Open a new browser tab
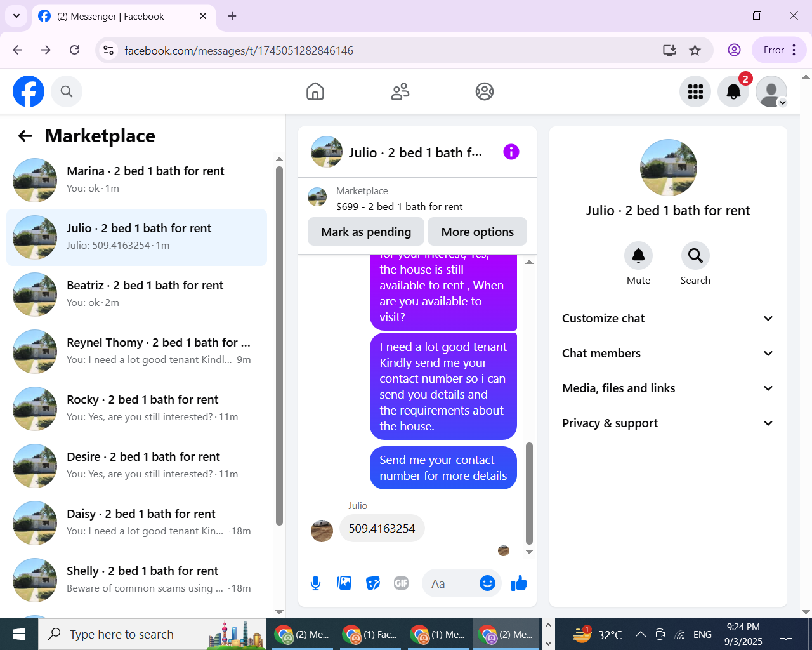 tap(232, 16)
